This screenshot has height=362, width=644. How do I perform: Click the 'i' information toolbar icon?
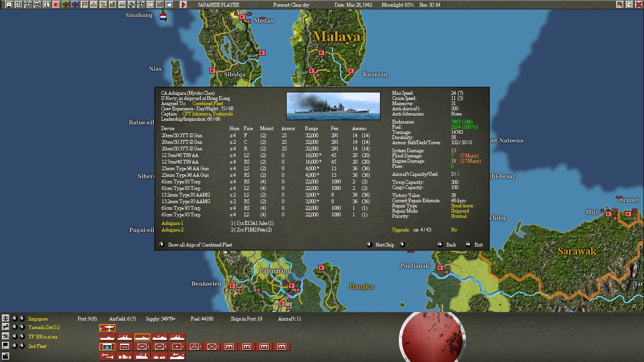(47, 5)
